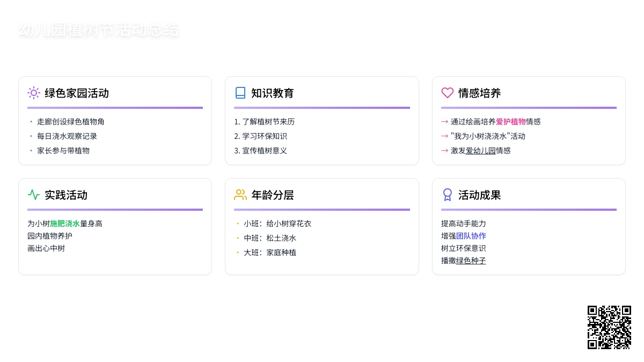Click the bullet 家长参与带植物
The width and height of the screenshot is (644, 362).
pyautogui.click(x=63, y=151)
